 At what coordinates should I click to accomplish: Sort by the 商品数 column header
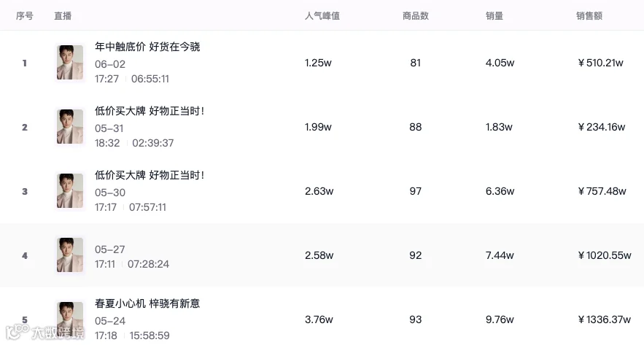[x=416, y=16]
